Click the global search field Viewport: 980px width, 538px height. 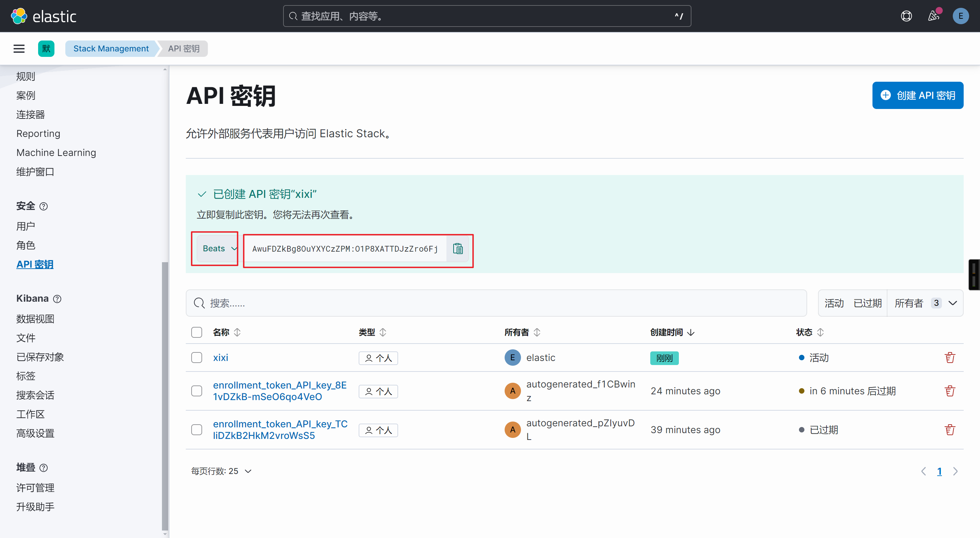(x=487, y=16)
